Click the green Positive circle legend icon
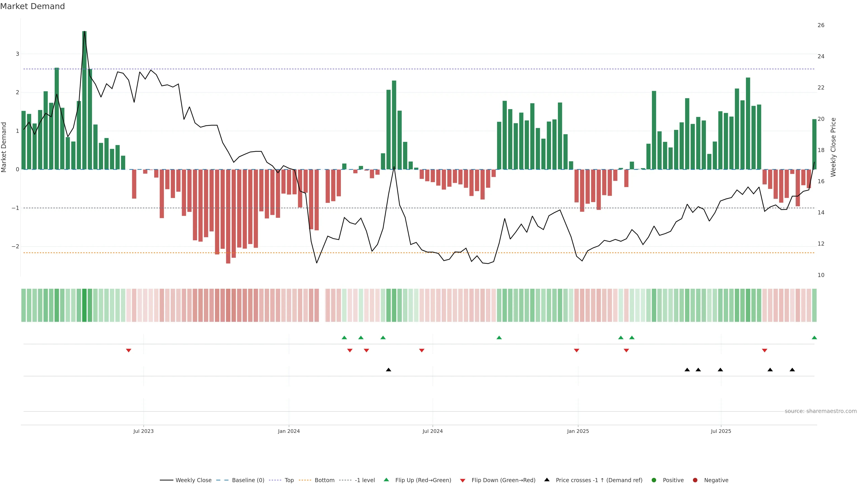868x488 pixels. coord(654,480)
